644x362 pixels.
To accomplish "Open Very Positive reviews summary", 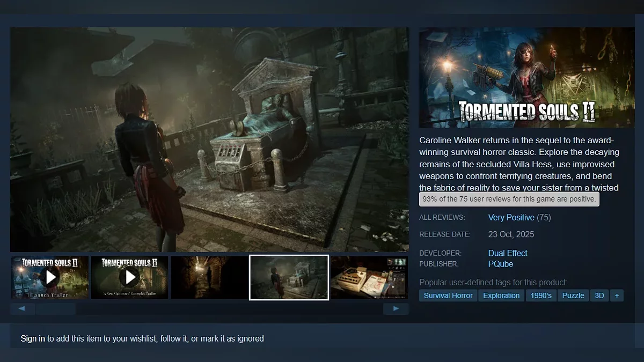I will (x=511, y=218).
